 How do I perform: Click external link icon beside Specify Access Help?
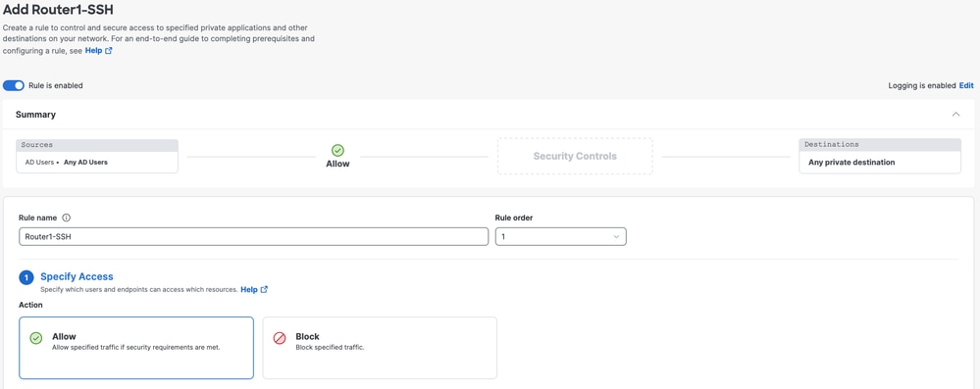pos(265,290)
